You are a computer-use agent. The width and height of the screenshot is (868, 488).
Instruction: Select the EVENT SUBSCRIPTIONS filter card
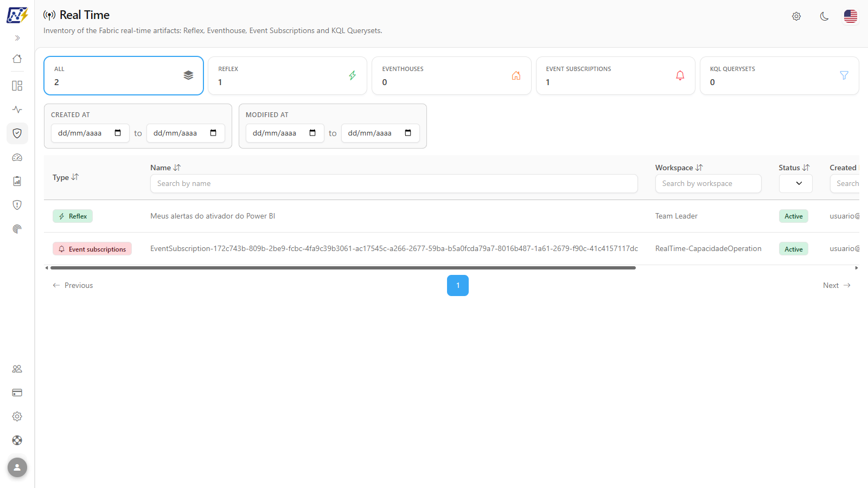coord(615,75)
